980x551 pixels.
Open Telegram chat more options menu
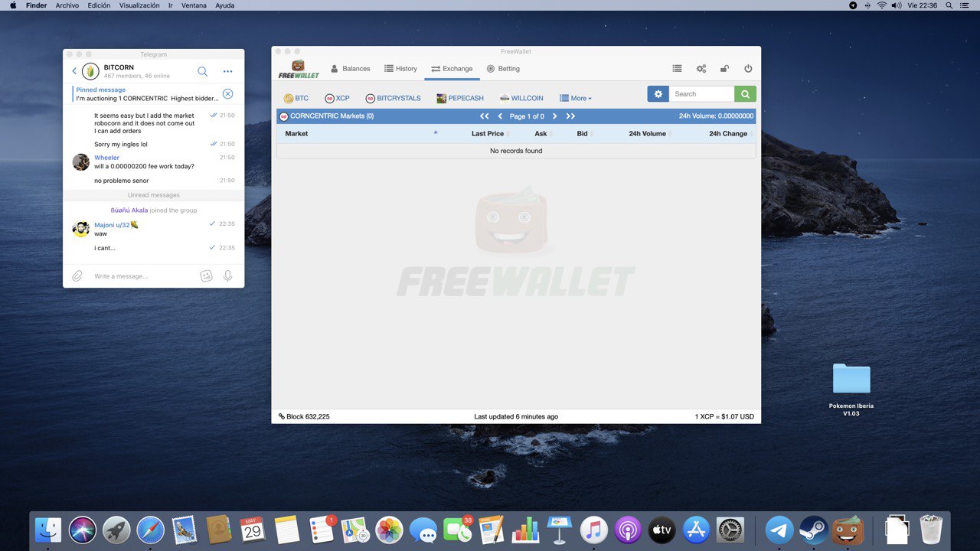[x=227, y=71]
